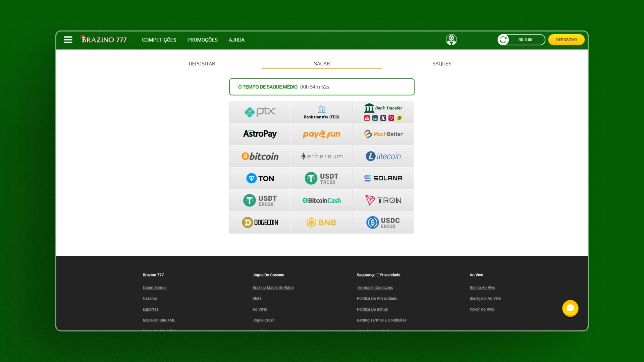
Task: Open Jogos Crash footer link
Action: pyautogui.click(x=263, y=320)
